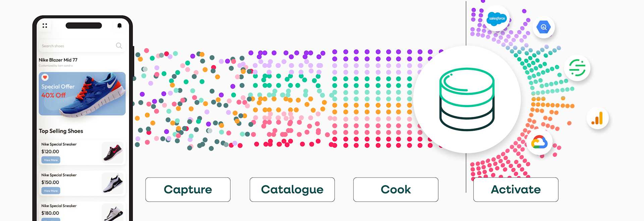This screenshot has height=221, width=644.
Task: Select the central database icon
Action: click(467, 99)
